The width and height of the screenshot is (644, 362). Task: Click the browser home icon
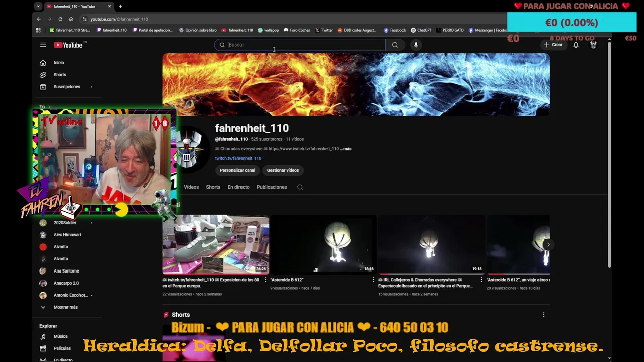pyautogui.click(x=71, y=19)
